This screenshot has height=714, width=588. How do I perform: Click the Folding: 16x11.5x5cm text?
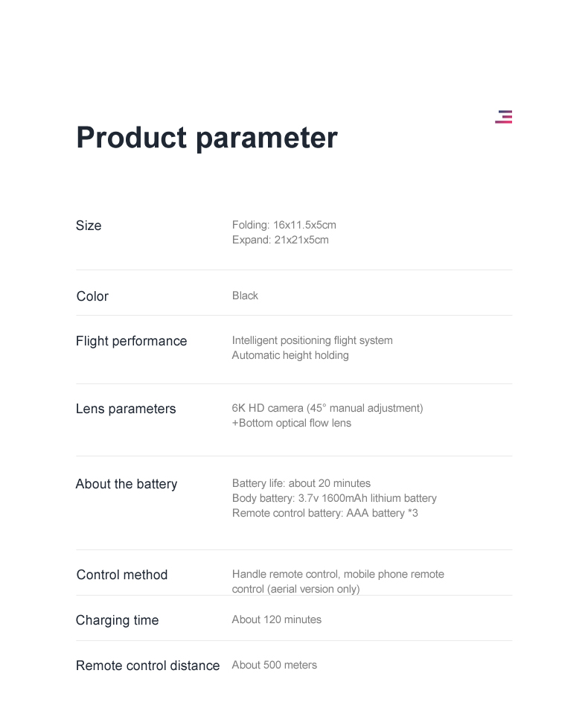(x=284, y=225)
